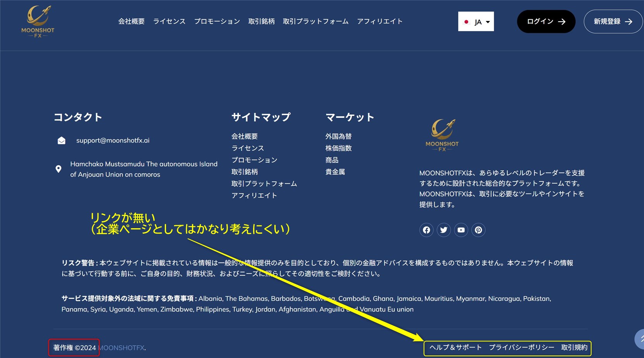Click the MoonshotFX logo in footer

[442, 135]
